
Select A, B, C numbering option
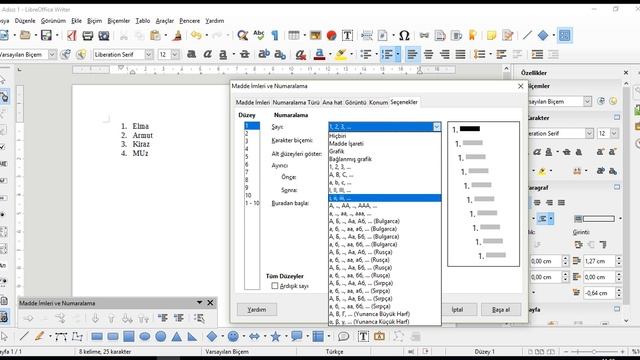384,175
